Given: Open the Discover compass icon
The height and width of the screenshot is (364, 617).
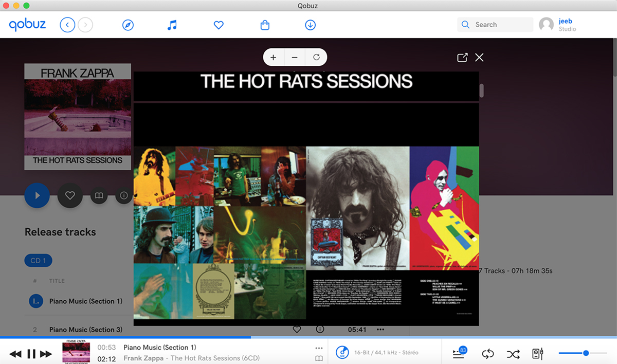Looking at the screenshot, I should click(x=128, y=25).
